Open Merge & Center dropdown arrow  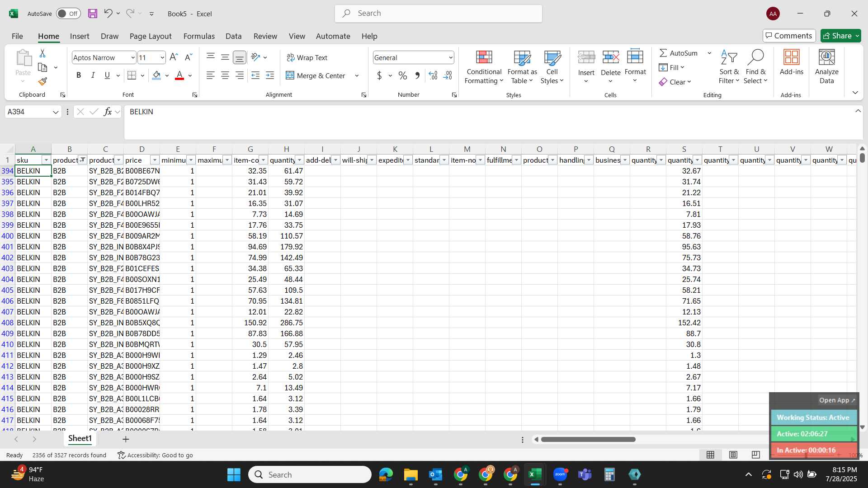click(x=357, y=75)
